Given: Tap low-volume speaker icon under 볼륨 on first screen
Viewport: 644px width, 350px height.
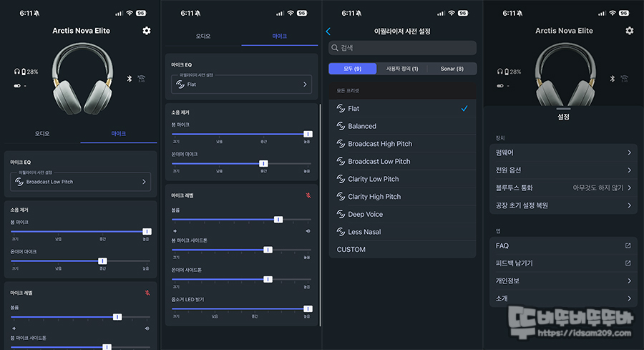Looking at the screenshot, I should point(14,329).
